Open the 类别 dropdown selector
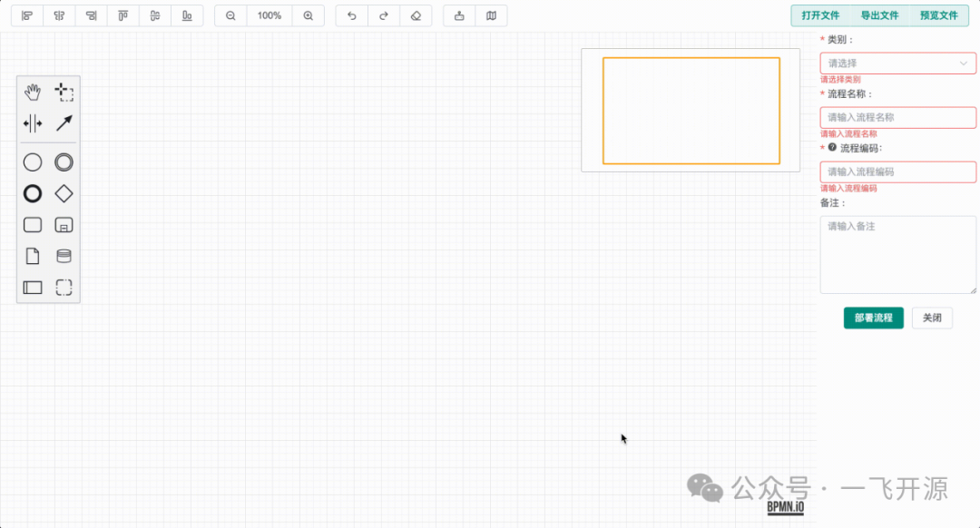 (897, 64)
